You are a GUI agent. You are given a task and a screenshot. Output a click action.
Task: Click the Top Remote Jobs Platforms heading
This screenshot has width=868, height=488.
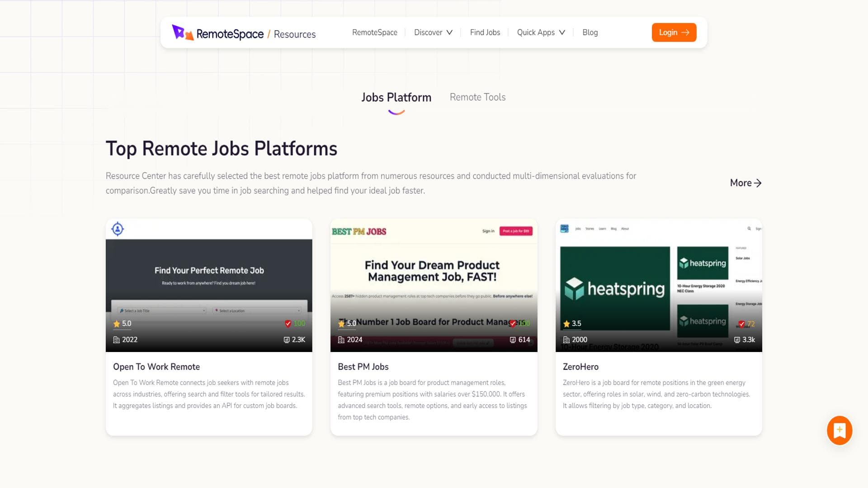[x=222, y=149]
